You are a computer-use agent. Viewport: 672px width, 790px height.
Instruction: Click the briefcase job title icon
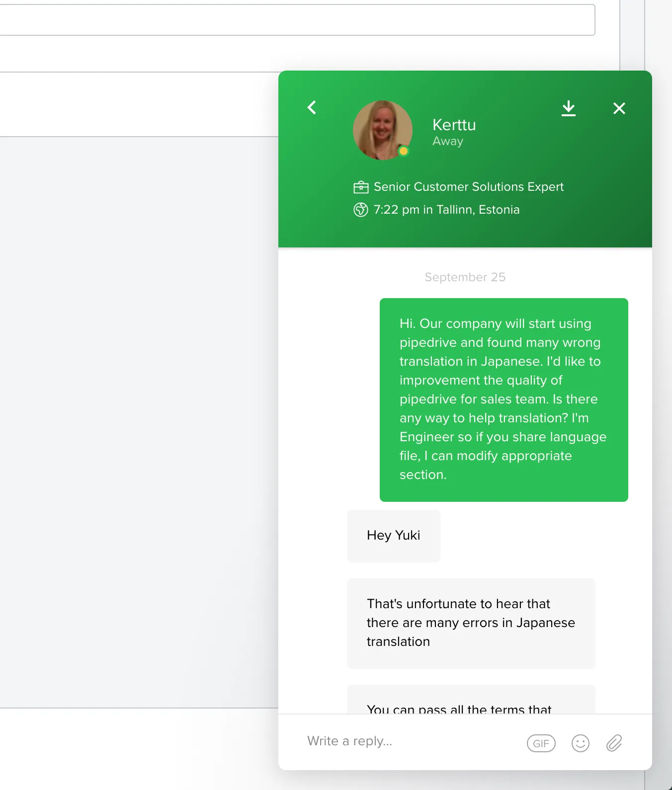361,187
